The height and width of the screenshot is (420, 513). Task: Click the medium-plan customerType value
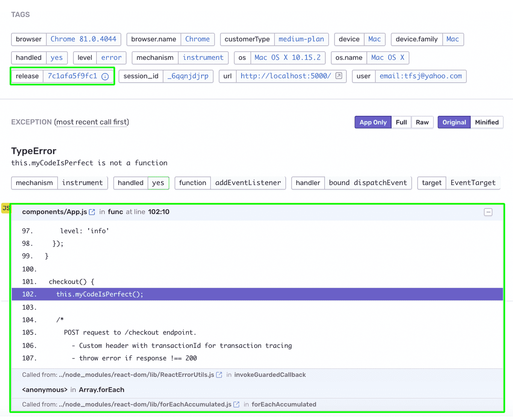click(301, 39)
